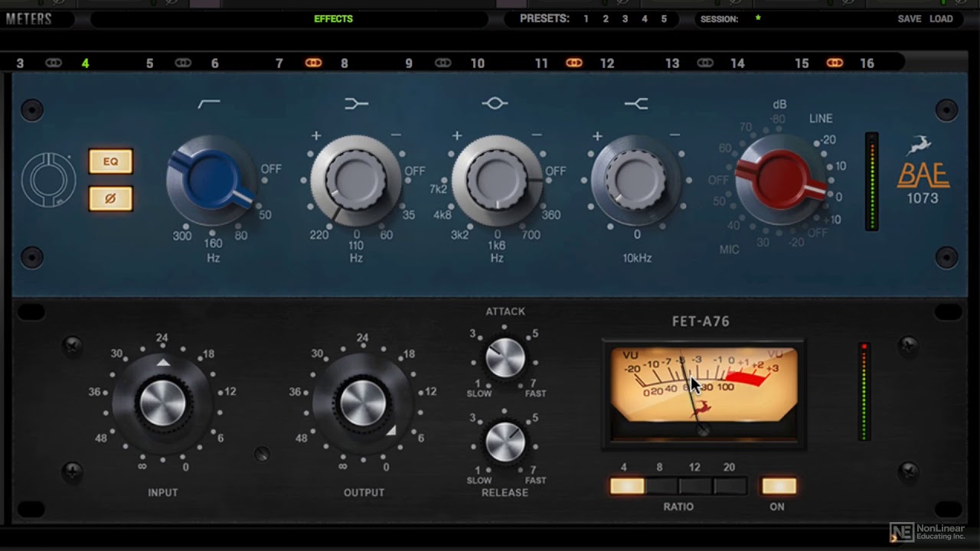Disable stereo link between channels 7 and 8
The image size is (980, 551).
(313, 63)
